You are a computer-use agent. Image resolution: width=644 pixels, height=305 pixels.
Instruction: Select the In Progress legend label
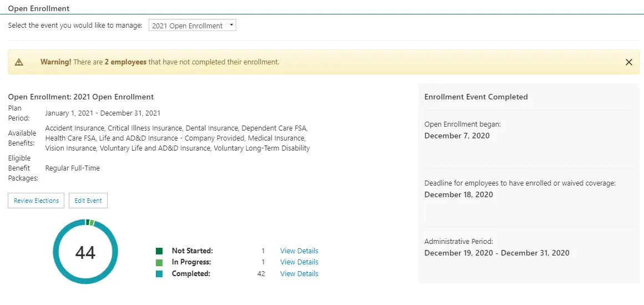click(x=191, y=262)
